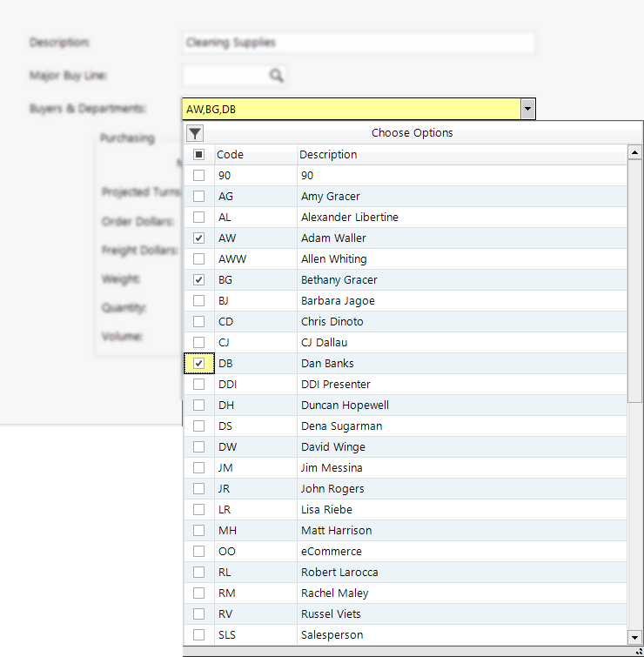Uncheck the DB Dan Banks checkbox
The width and height of the screenshot is (644, 657).
click(x=199, y=364)
